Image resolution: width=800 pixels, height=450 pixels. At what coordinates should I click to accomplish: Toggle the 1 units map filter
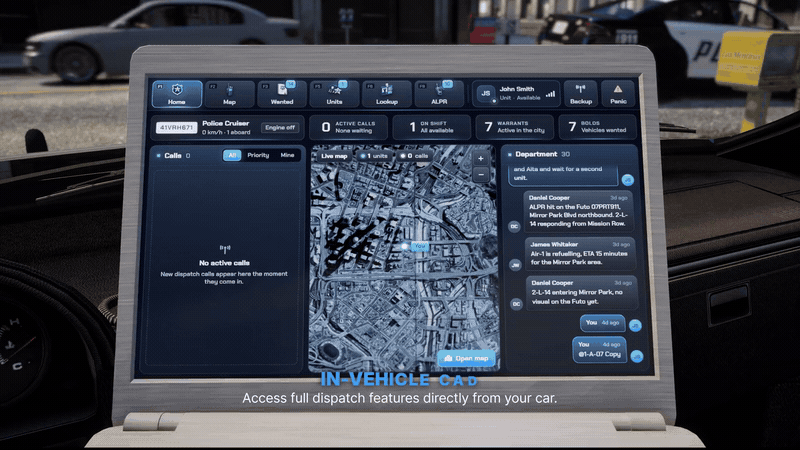(374, 156)
